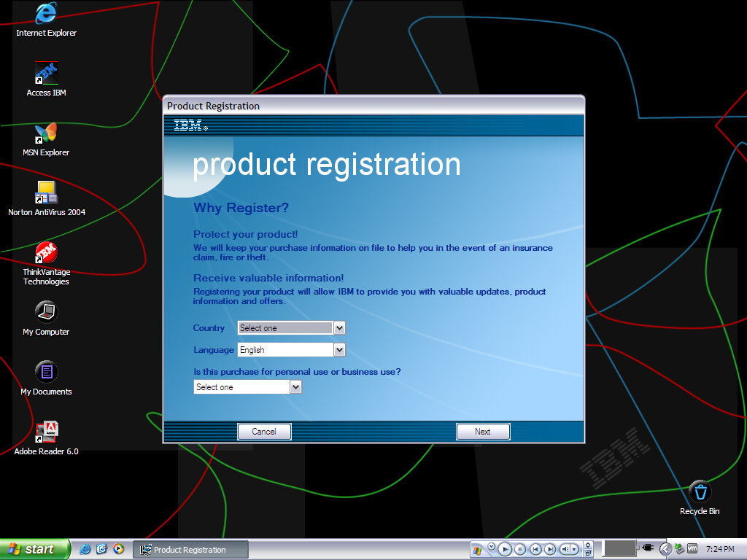Open the Norton AntiVirus 2004 shortcut

46,193
